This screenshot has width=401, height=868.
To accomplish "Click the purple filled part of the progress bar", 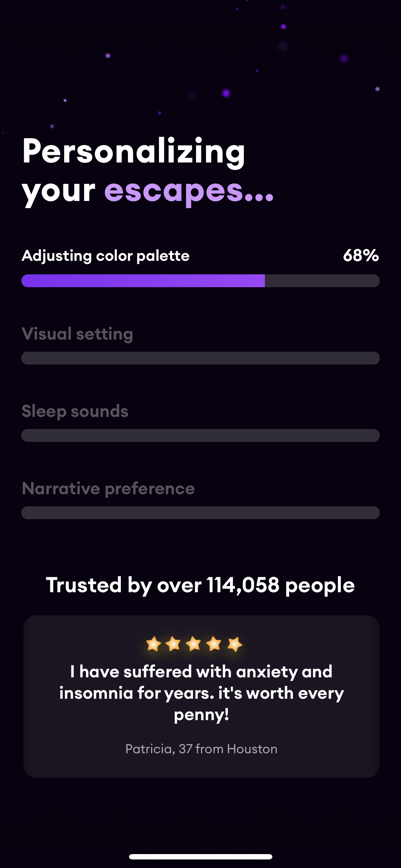I will (x=143, y=281).
